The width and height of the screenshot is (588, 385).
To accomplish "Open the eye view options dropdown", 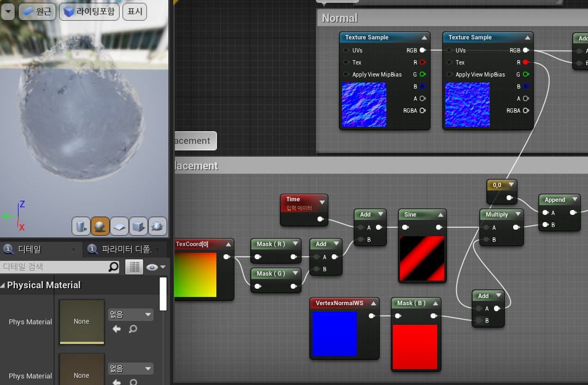I will 156,267.
